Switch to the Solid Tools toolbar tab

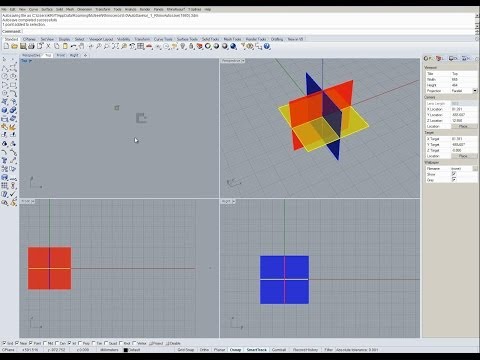(x=210, y=39)
